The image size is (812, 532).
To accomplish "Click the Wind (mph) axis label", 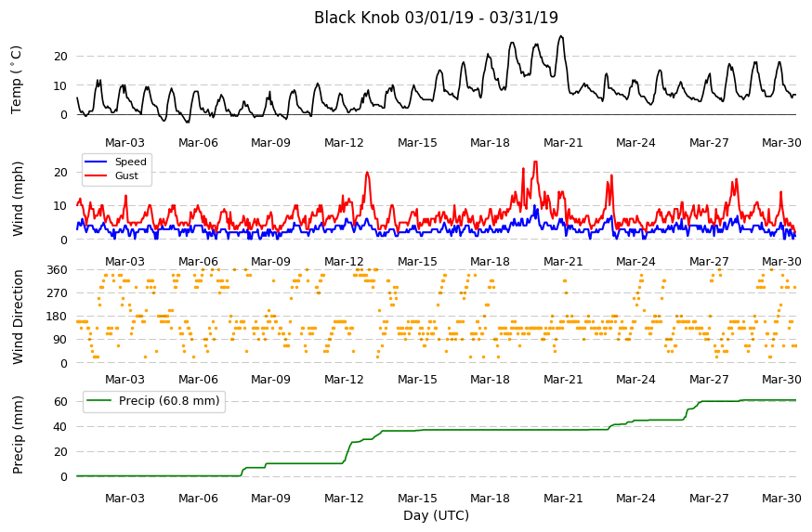I will pos(18,199).
